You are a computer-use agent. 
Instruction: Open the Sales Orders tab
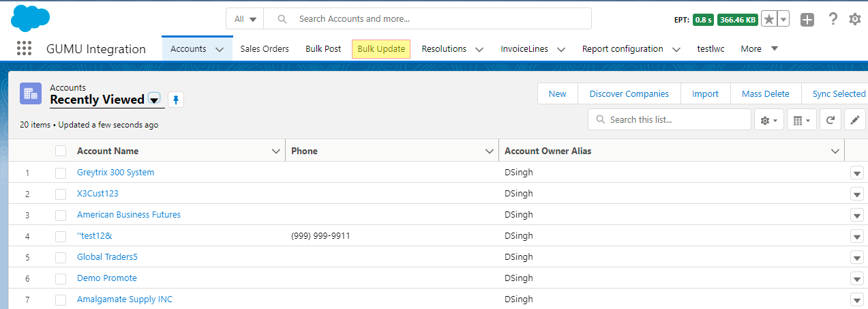click(x=265, y=48)
